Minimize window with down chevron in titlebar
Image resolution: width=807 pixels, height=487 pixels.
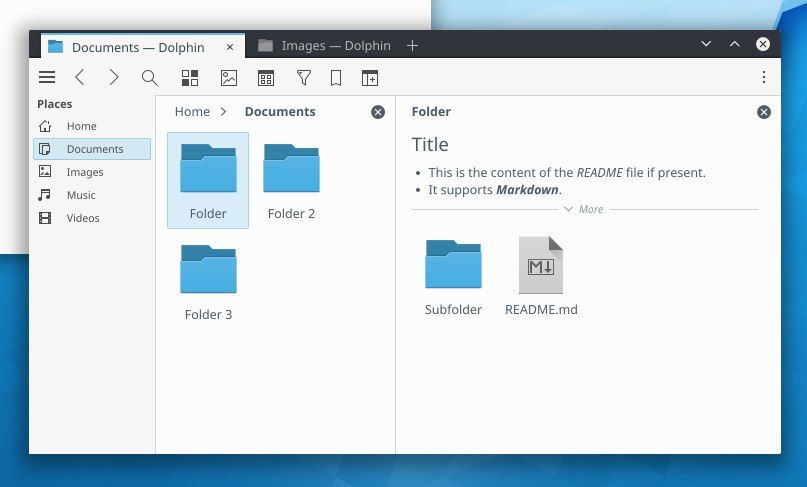[x=706, y=44]
